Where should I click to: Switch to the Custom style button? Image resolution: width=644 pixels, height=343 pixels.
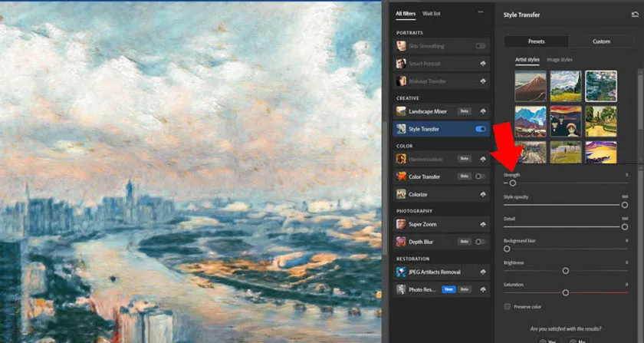click(601, 41)
